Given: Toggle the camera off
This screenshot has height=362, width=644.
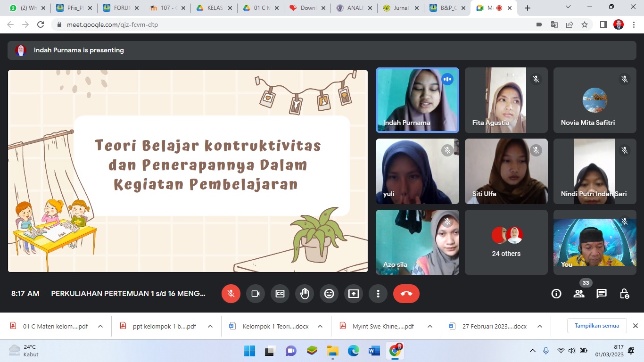Looking at the screenshot, I should [x=256, y=294].
